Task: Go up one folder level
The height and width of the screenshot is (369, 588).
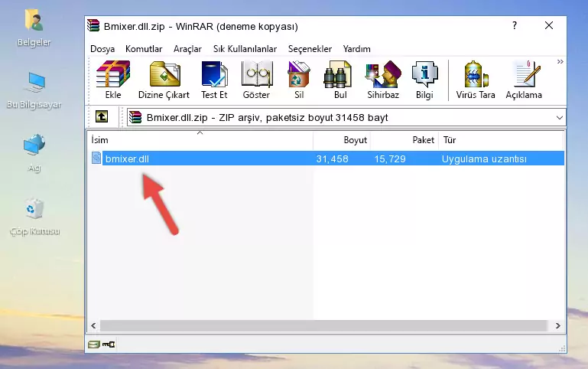Action: coord(102,116)
